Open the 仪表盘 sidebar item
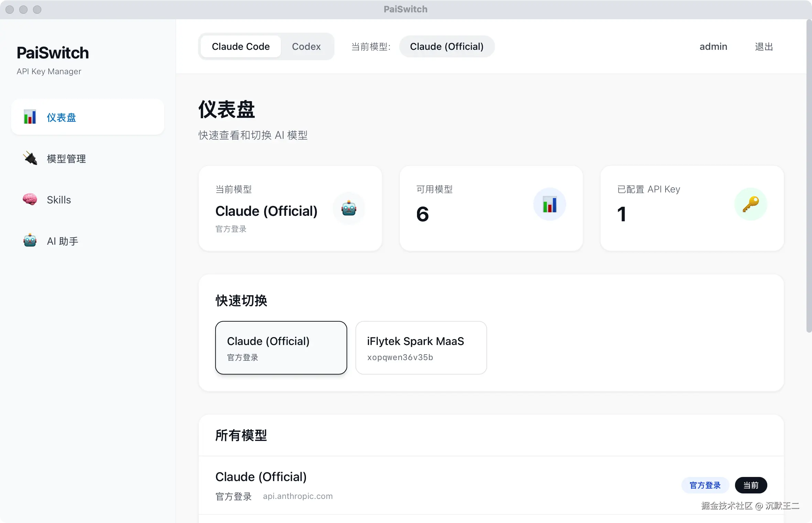 (88, 117)
